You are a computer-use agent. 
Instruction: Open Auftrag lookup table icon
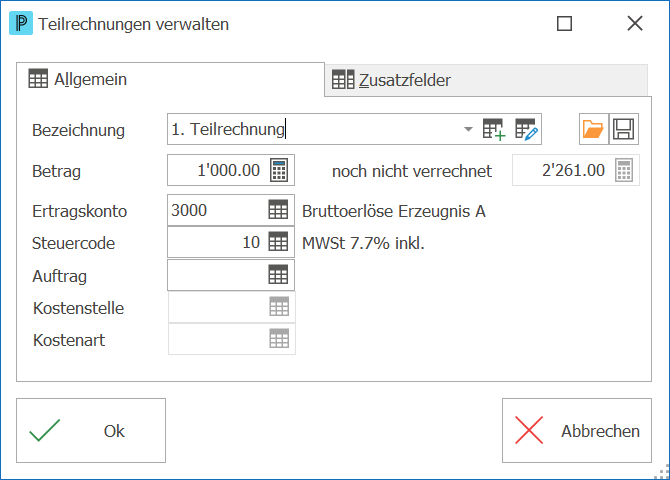[x=278, y=274]
